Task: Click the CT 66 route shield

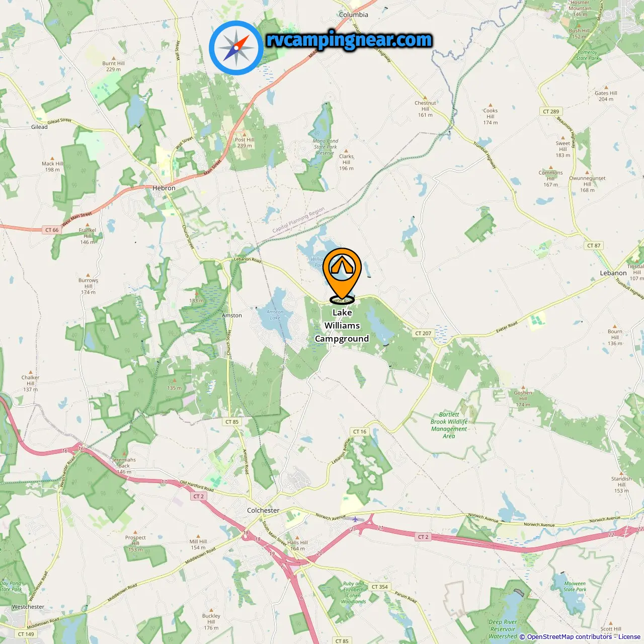Action: (52, 230)
